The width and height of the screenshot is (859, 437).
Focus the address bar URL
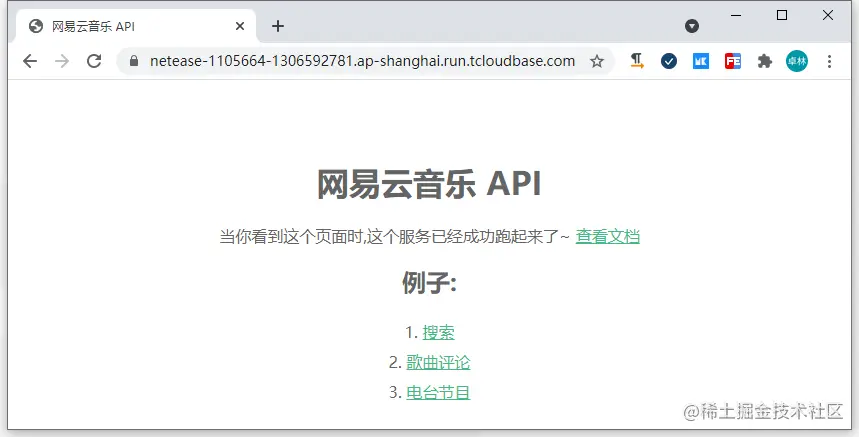point(362,61)
